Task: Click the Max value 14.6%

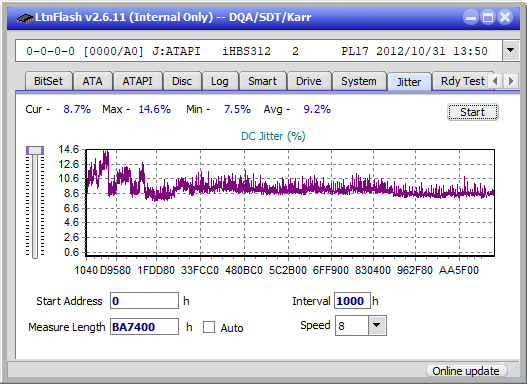Action: [x=155, y=109]
